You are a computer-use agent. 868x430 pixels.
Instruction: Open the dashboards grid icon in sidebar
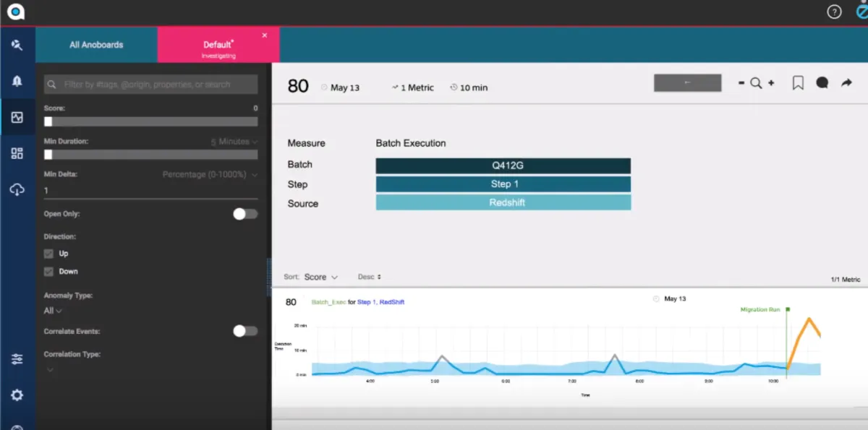click(x=17, y=153)
